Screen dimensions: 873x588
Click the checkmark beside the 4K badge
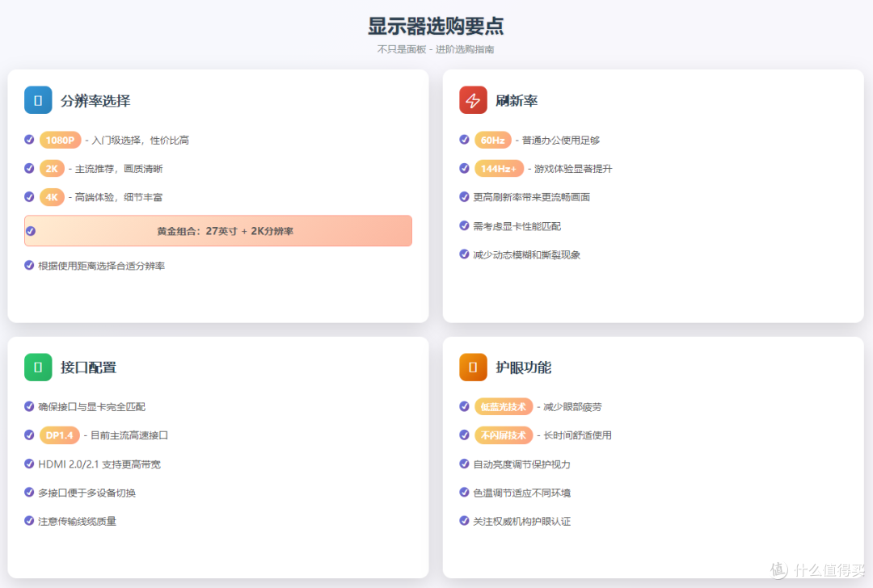click(x=30, y=196)
